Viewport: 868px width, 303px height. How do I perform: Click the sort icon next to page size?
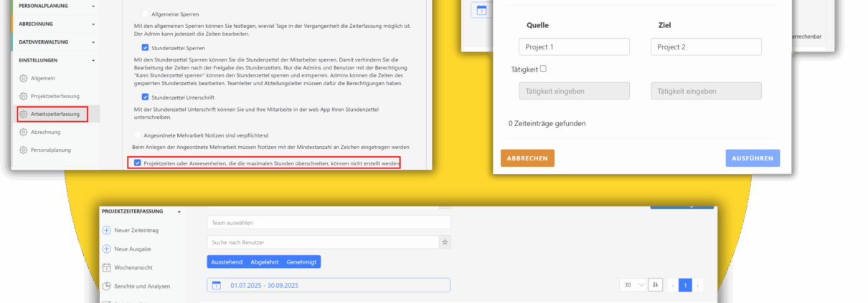click(655, 285)
